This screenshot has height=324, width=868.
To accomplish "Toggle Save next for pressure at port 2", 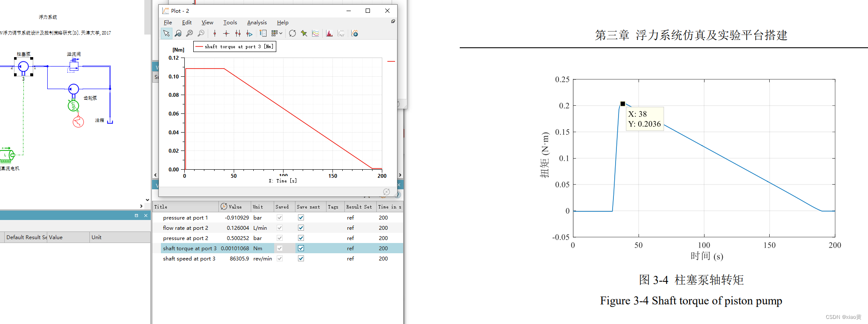I will coord(301,238).
